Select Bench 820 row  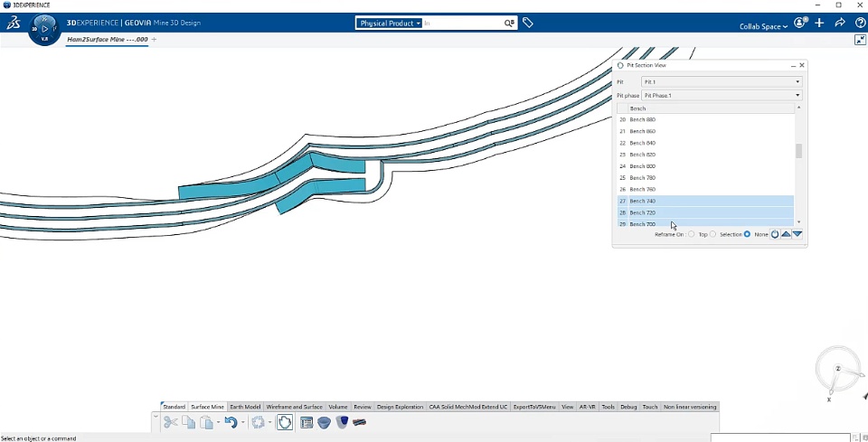click(x=706, y=155)
